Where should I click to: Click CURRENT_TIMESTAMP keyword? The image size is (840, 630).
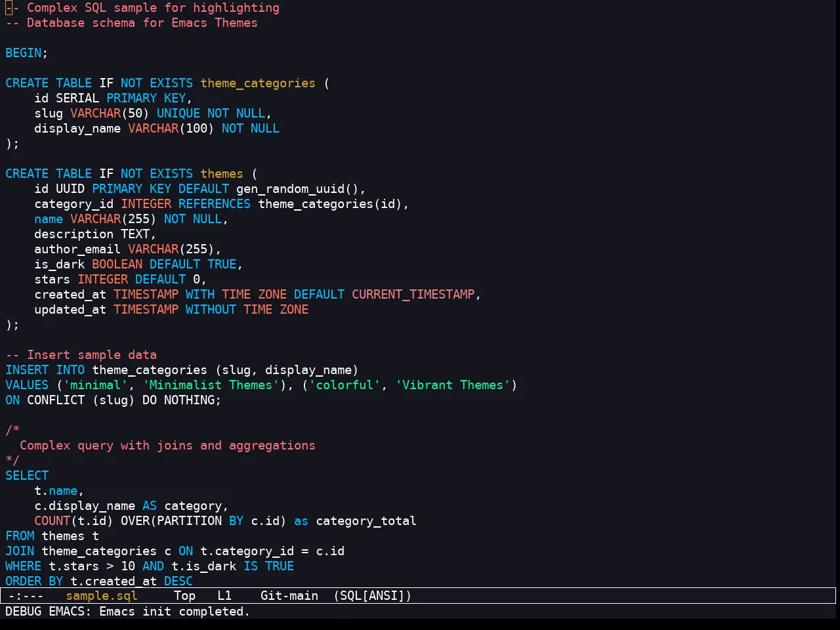413,295
